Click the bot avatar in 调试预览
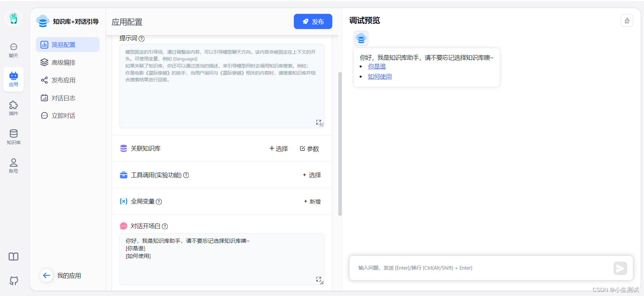644x296 pixels. tap(361, 38)
